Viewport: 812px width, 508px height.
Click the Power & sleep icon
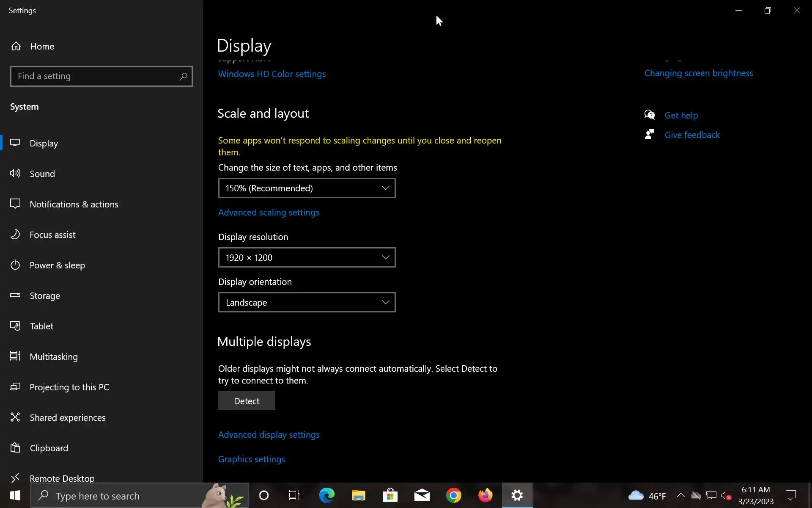click(15, 265)
